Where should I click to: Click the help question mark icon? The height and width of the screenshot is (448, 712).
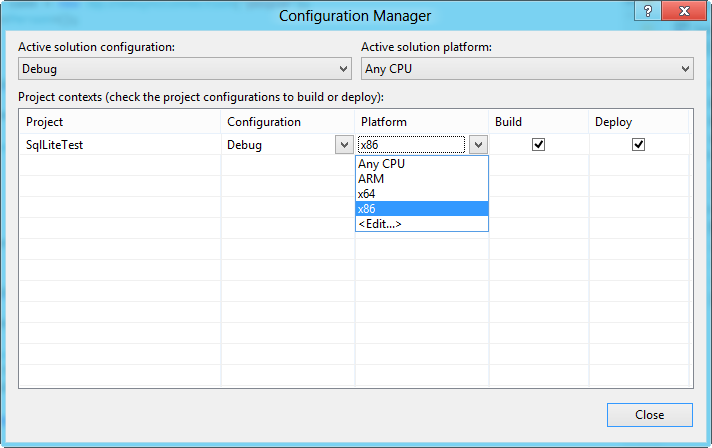[x=649, y=11]
